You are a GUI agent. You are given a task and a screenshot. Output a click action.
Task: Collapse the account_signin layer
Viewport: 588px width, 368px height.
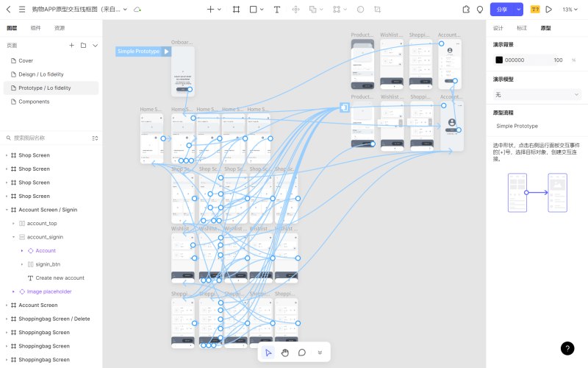13,237
